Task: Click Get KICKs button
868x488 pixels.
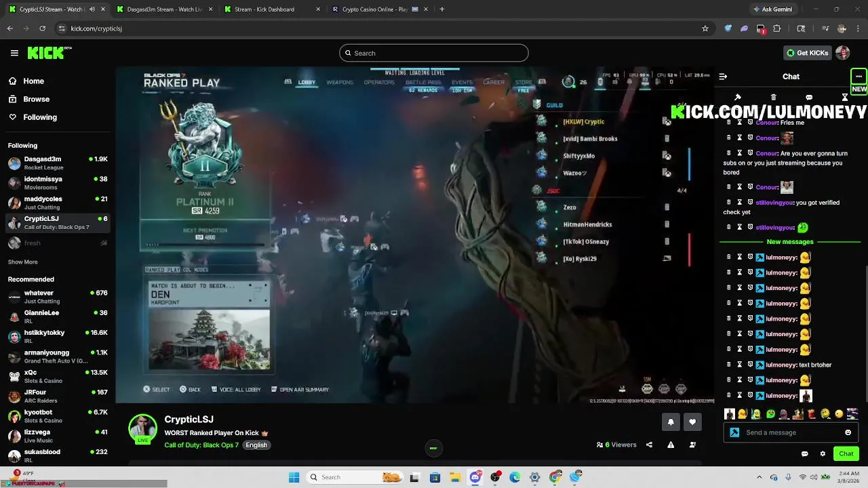Action: 807,53
